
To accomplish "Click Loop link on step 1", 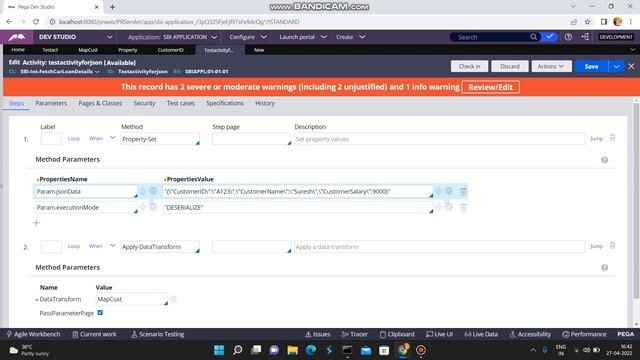I will (73, 139).
